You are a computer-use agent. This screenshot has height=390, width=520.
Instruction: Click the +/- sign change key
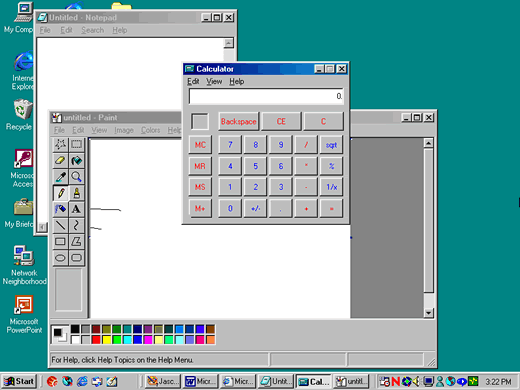click(x=255, y=208)
